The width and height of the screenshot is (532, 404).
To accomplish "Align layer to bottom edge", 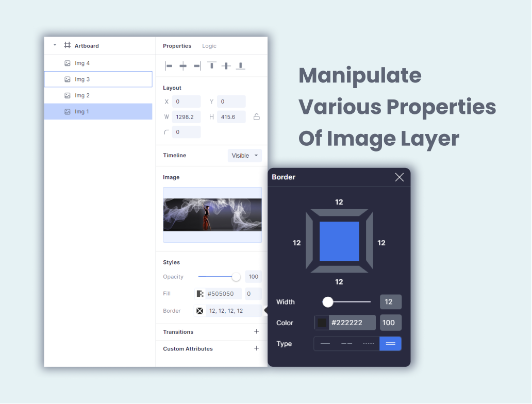I will click(x=241, y=66).
